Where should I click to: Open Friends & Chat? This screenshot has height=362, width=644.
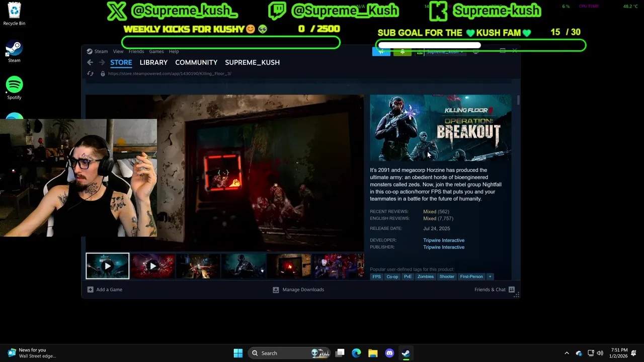(495, 290)
